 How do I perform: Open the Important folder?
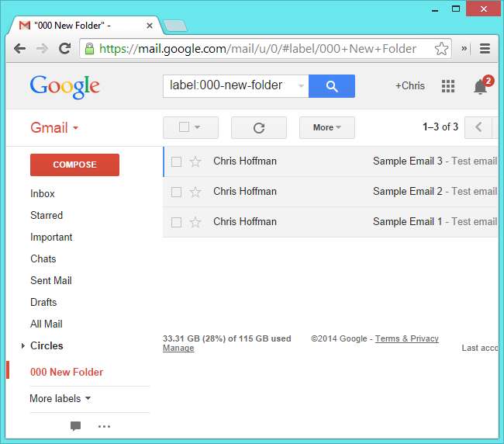pos(51,238)
